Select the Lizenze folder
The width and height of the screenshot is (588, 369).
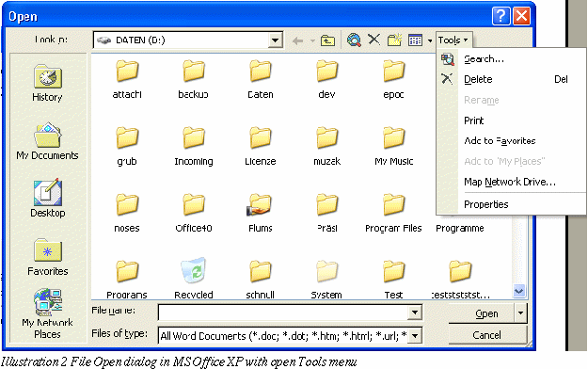[261, 146]
